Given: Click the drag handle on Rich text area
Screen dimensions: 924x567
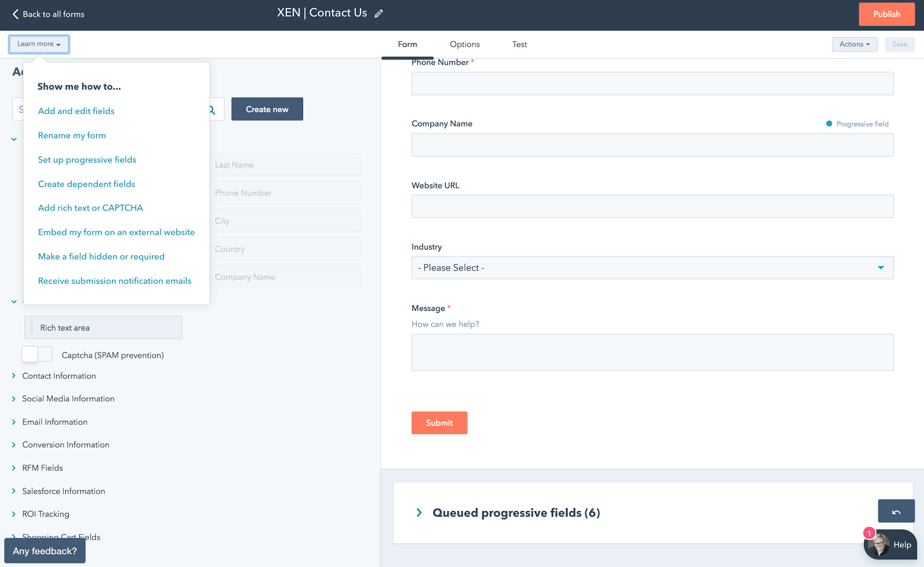Looking at the screenshot, I should [x=32, y=328].
